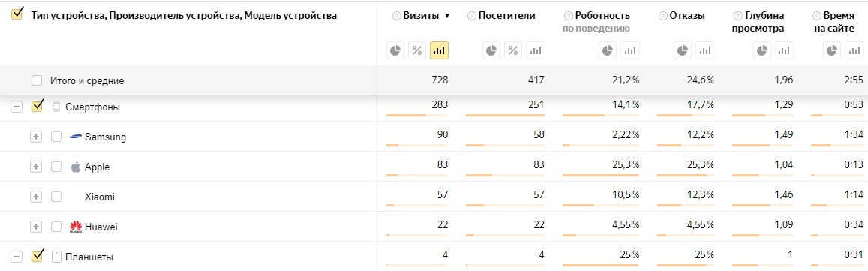Viewport: 868px width, 271px height.
Task: Collapse the Планшеты group
Action: tap(17, 257)
